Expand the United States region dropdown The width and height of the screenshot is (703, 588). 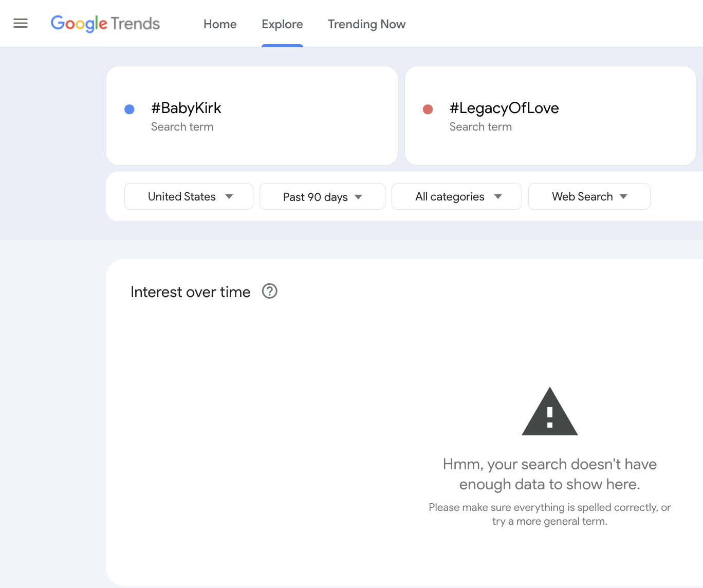click(189, 196)
